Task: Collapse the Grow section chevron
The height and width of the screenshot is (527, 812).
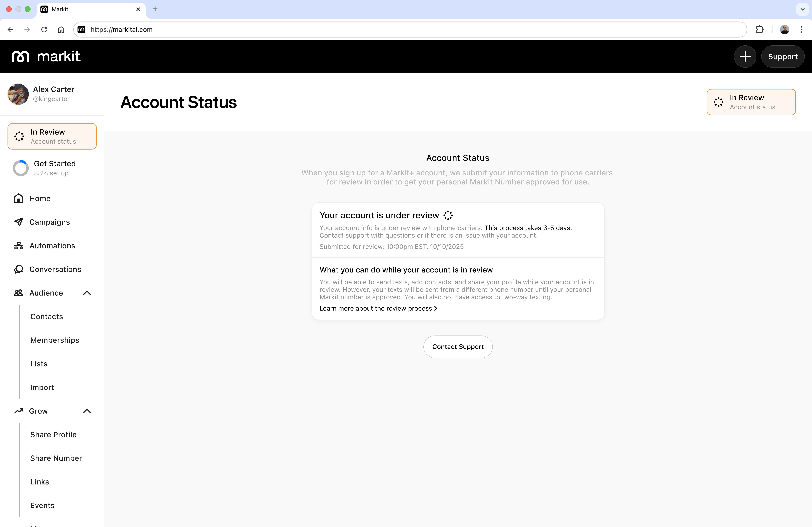Action: point(87,411)
